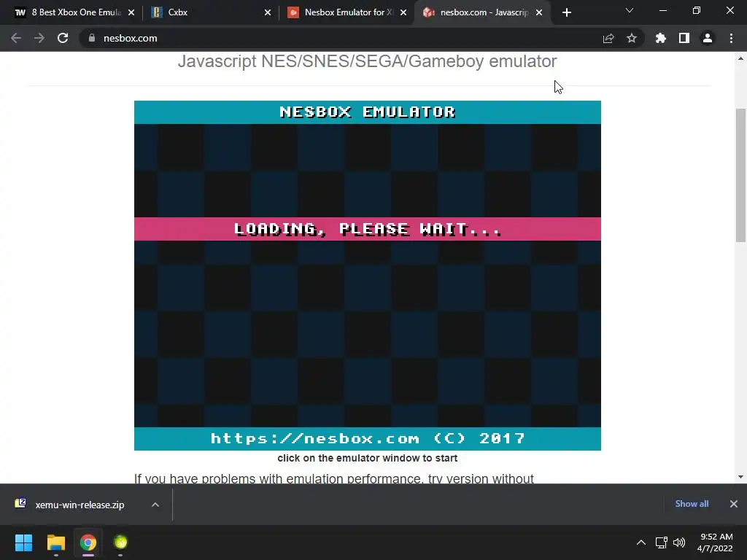Image resolution: width=747 pixels, height=560 pixels.
Task: Click the page's vertical scrollbar thumb
Action: pyautogui.click(x=740, y=175)
